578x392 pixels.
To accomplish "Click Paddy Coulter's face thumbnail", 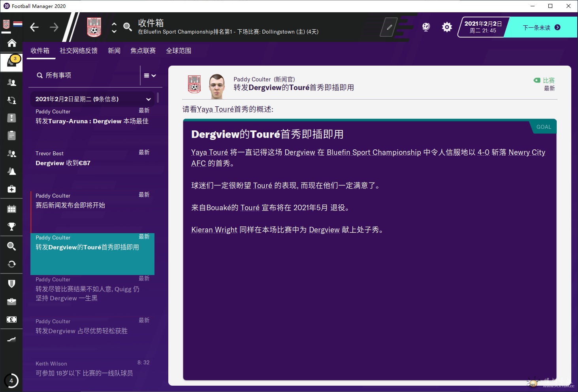I will (217, 86).
